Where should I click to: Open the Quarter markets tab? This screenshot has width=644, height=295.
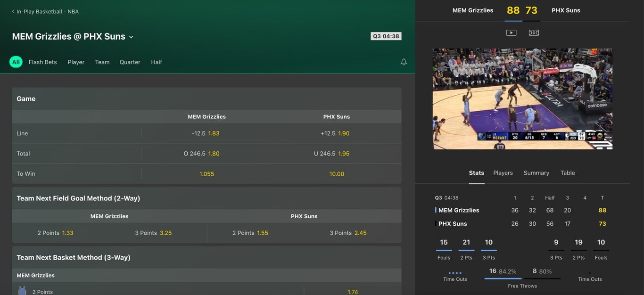pyautogui.click(x=130, y=62)
